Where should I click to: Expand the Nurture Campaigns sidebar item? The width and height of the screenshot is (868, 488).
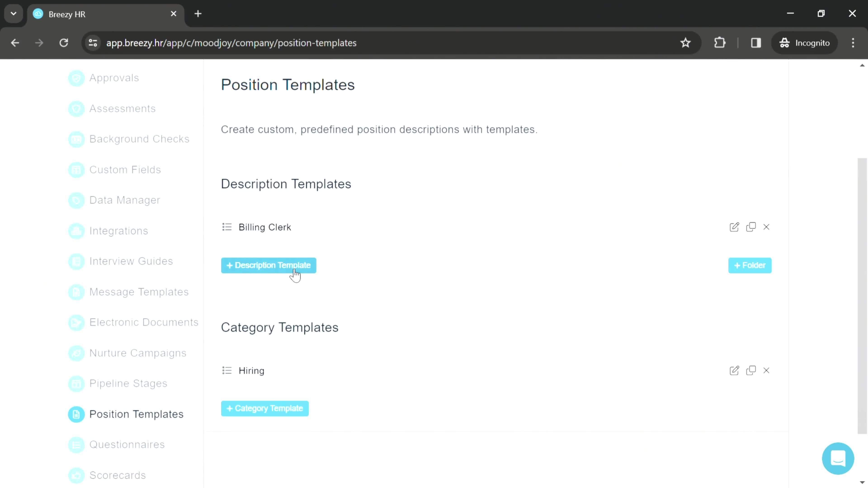click(138, 353)
